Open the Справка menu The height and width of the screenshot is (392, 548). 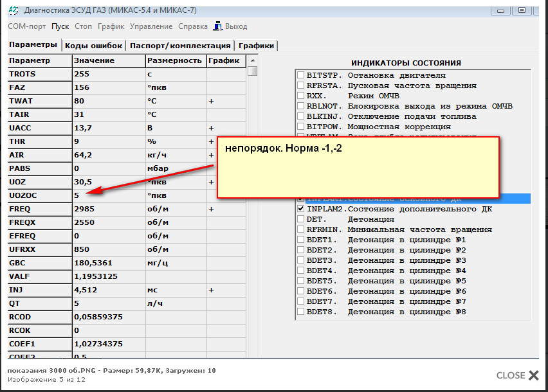click(x=192, y=26)
